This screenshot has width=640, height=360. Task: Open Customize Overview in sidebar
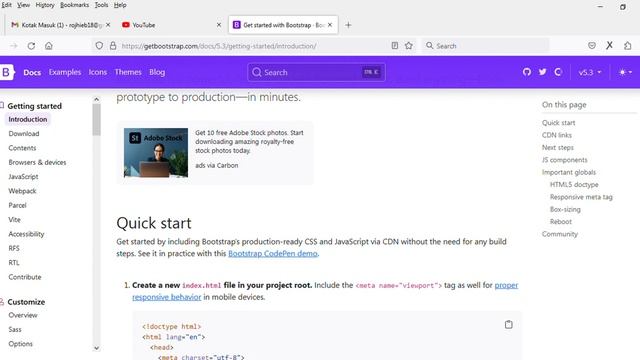(x=23, y=315)
